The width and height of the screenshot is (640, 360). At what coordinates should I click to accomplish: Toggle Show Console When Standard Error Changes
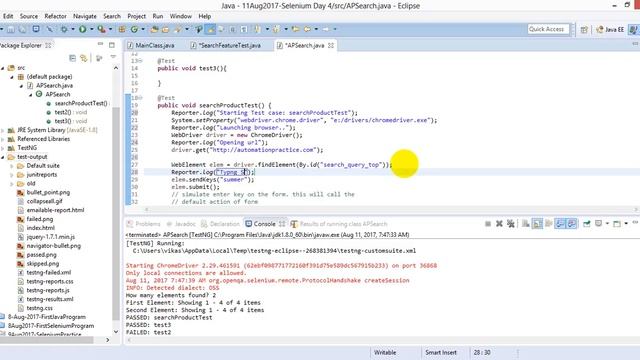[x=572, y=224]
